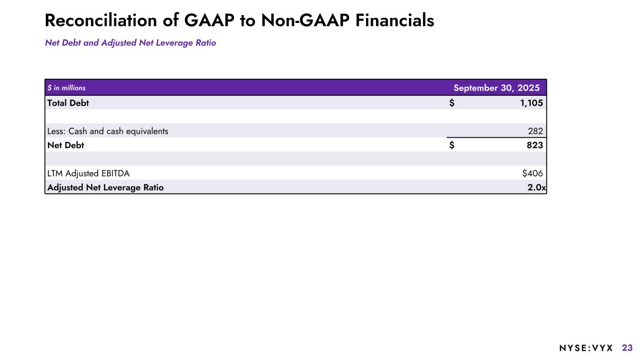Click the dollar sign in Net Debt row
644x362 pixels.
tap(452, 145)
